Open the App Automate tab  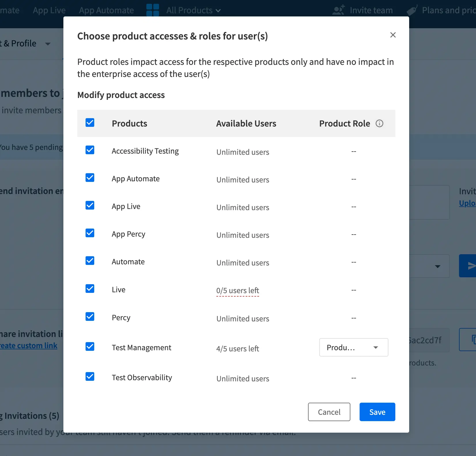[x=106, y=10]
